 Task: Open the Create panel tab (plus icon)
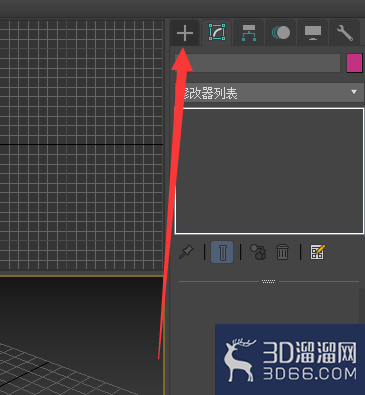pos(185,33)
